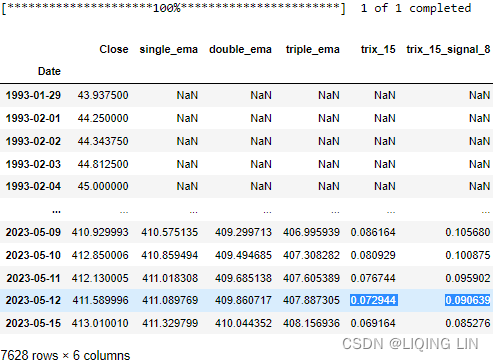Click triple_ema value 406.995939

311,232
